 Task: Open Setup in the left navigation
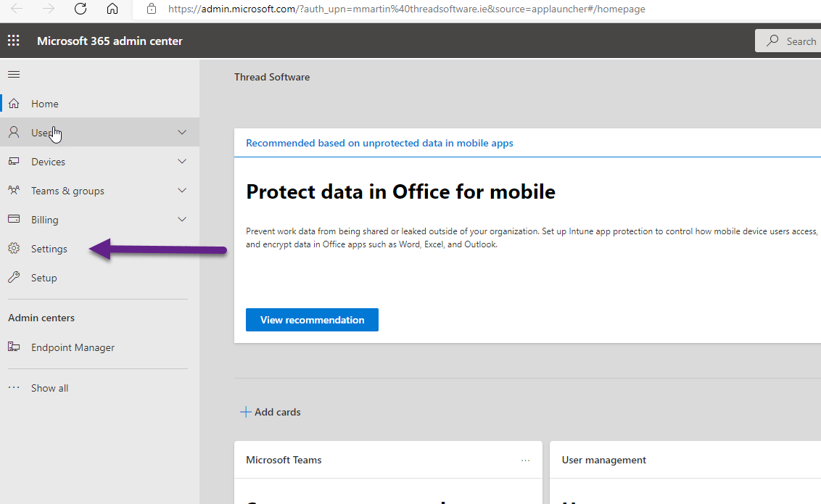click(x=99, y=278)
